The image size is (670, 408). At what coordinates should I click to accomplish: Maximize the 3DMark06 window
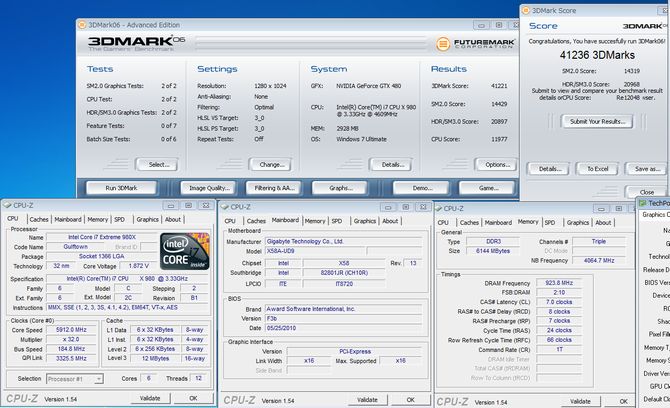(x=499, y=25)
